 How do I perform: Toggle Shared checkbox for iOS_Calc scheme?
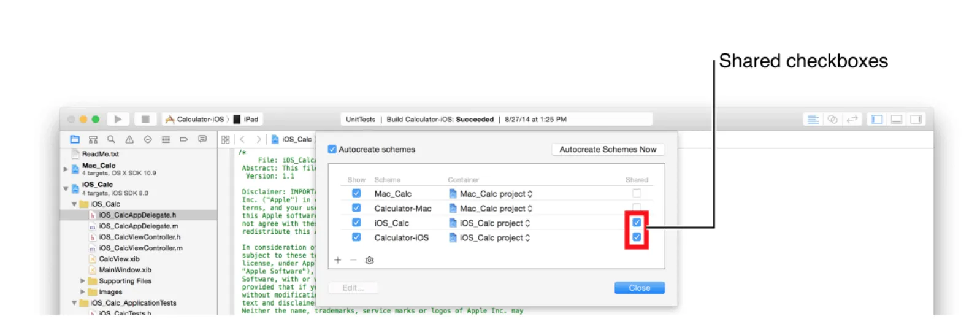(637, 222)
